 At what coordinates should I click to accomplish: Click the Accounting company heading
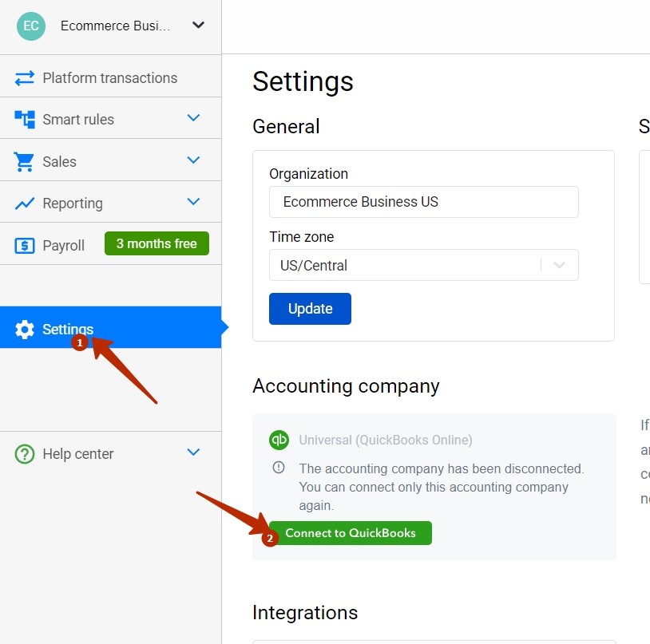(x=346, y=386)
